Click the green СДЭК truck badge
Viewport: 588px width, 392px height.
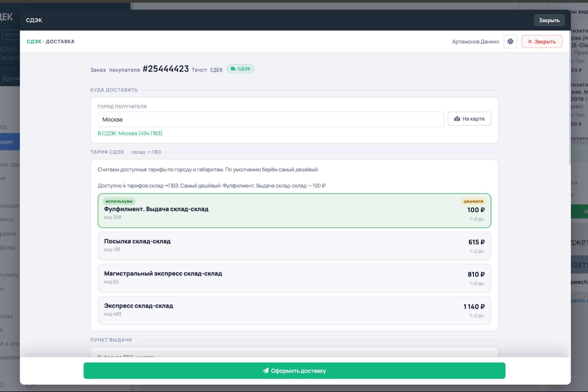tap(241, 69)
